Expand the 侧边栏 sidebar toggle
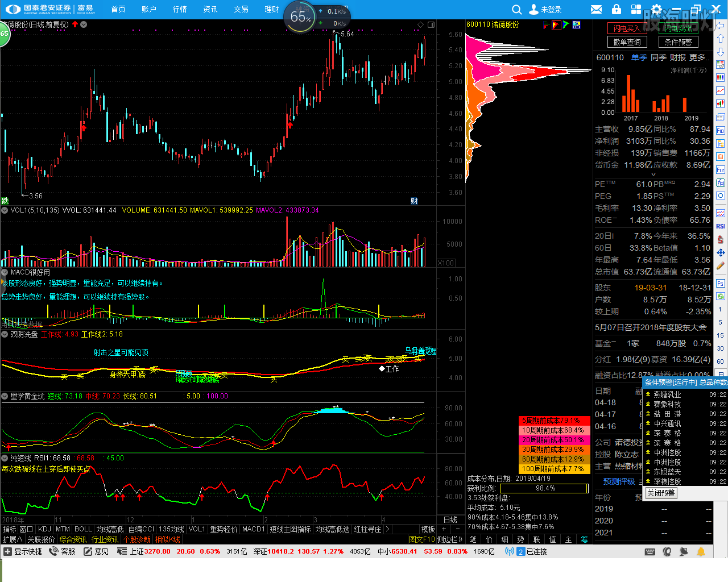Image resolution: width=728 pixels, height=582 pixels. [450, 539]
